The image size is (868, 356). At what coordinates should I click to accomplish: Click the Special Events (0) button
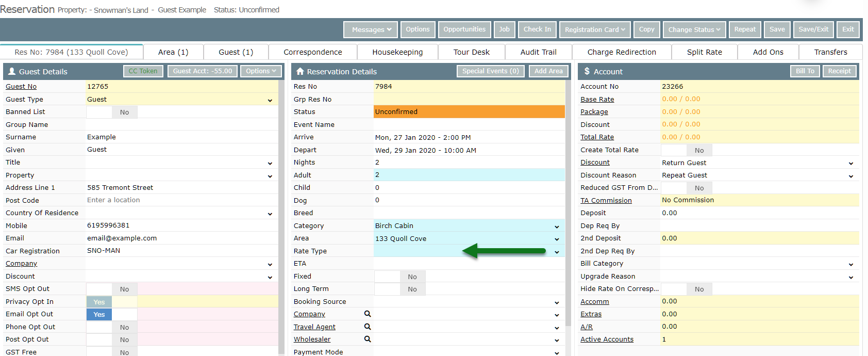point(491,71)
